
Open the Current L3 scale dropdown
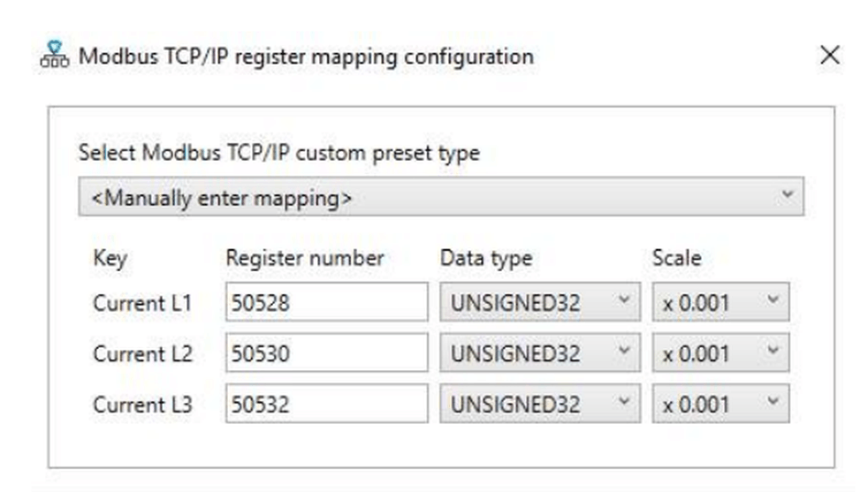pyautogui.click(x=720, y=404)
